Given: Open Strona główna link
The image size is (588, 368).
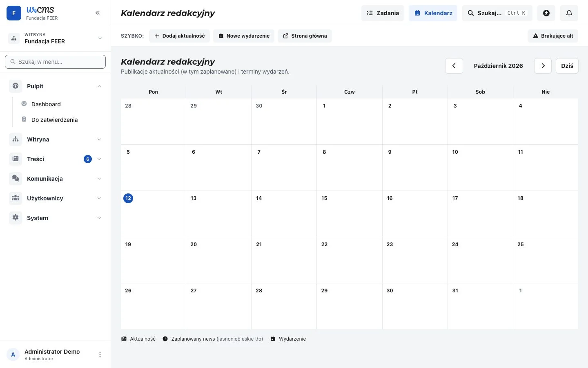Looking at the screenshot, I should [x=305, y=36].
